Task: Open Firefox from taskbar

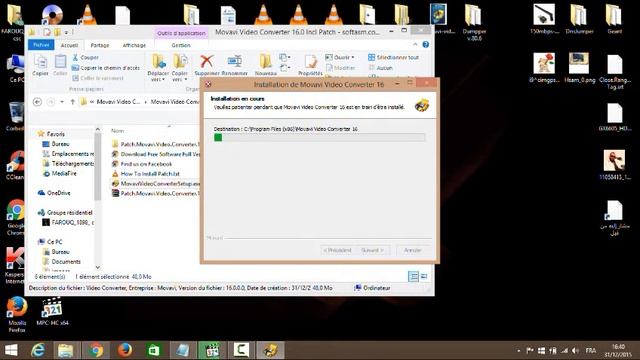Action: [125, 350]
